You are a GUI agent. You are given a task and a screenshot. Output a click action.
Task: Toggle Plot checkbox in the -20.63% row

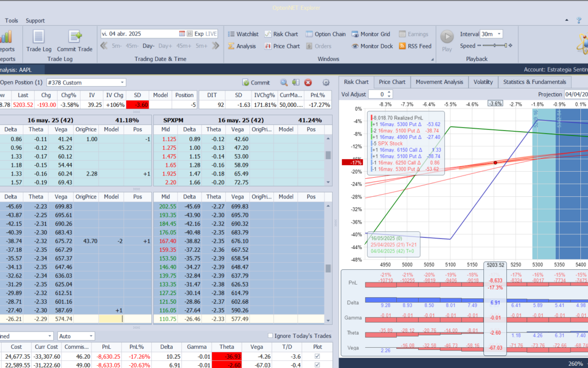tap(317, 365)
